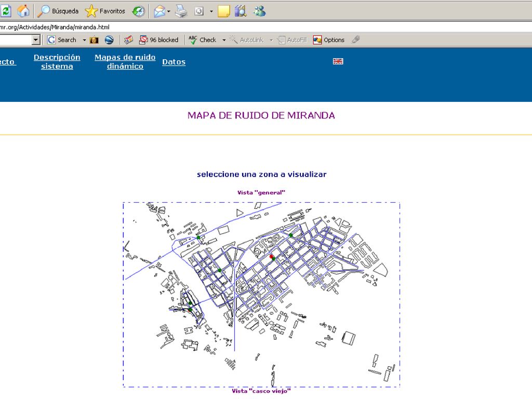Open the Búsqueda search panel
Viewport: 532px width, 399px height.
pyautogui.click(x=58, y=11)
